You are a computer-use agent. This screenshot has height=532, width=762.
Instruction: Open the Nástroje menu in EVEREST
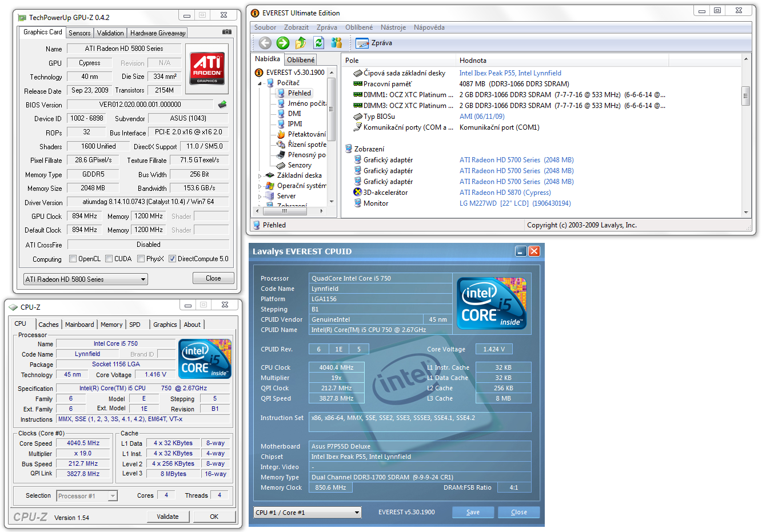(x=393, y=27)
